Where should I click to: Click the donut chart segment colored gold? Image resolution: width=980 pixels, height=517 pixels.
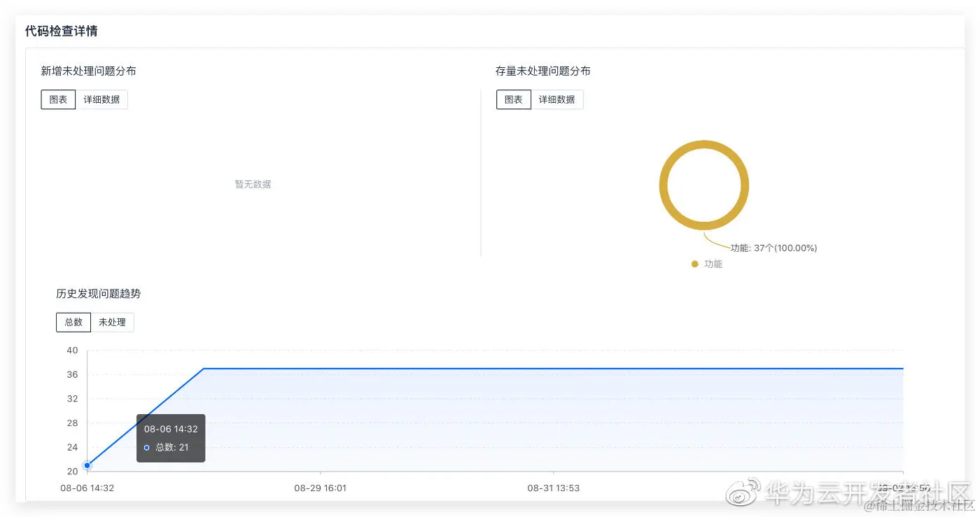(x=704, y=143)
